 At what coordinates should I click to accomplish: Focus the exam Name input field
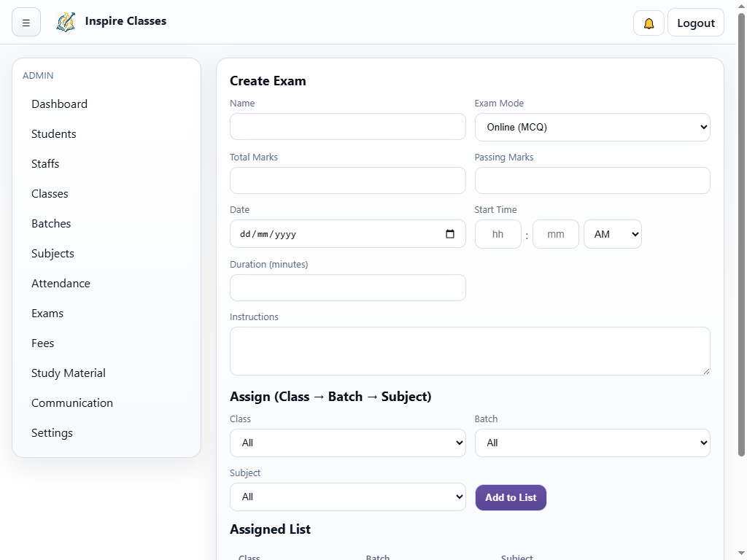347,127
